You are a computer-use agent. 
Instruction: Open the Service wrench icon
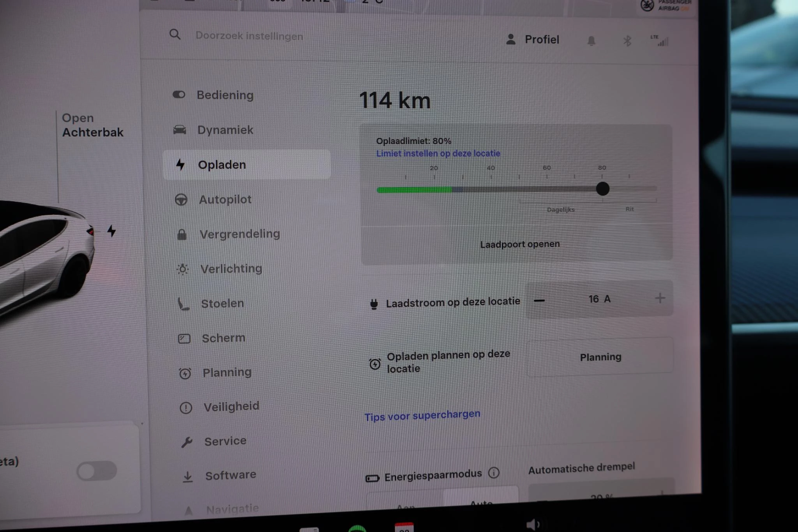187,441
